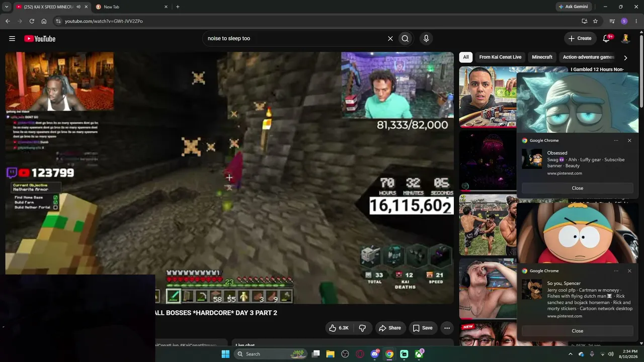Open the YouTube account avatar menu
The width and height of the screenshot is (644, 362).
coord(626,39)
